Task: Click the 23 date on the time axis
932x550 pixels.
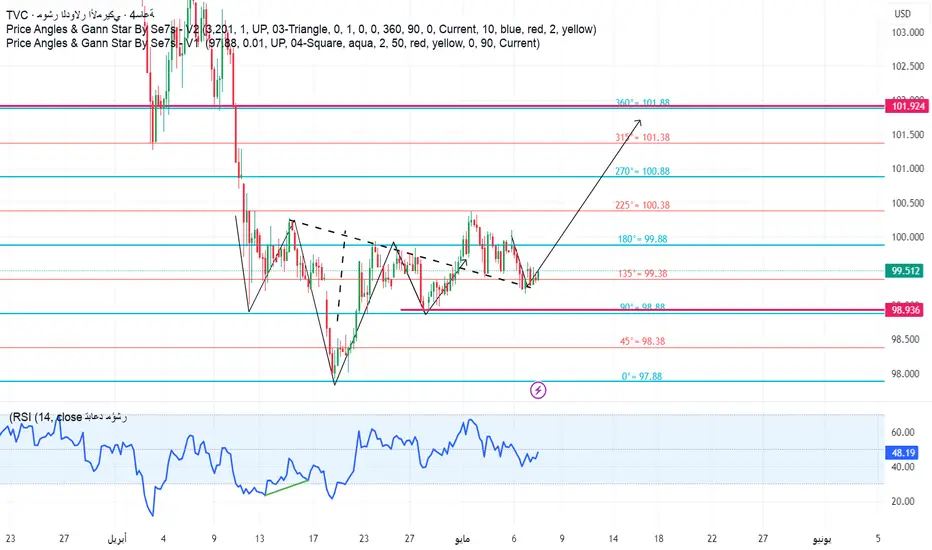Action: coord(364,537)
